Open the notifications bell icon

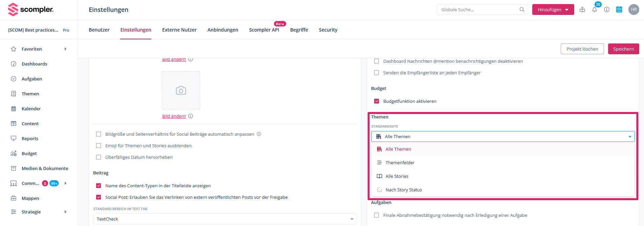tap(594, 10)
